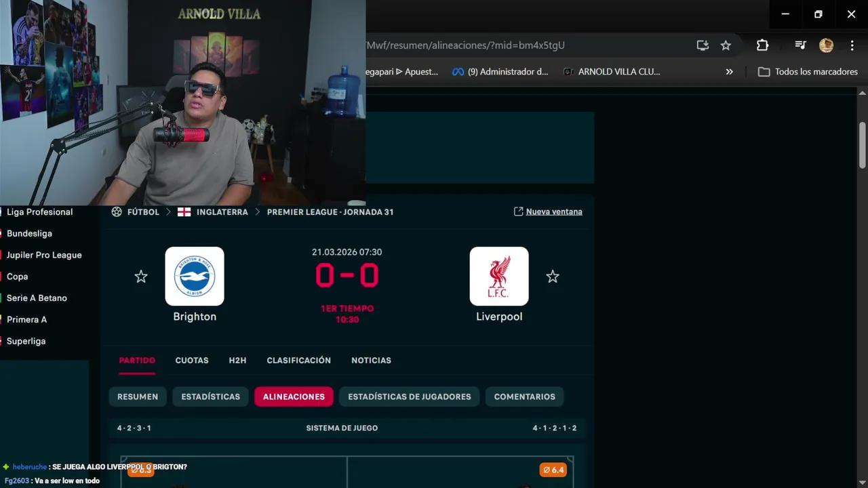Click the browser address bar URL

[465, 45]
